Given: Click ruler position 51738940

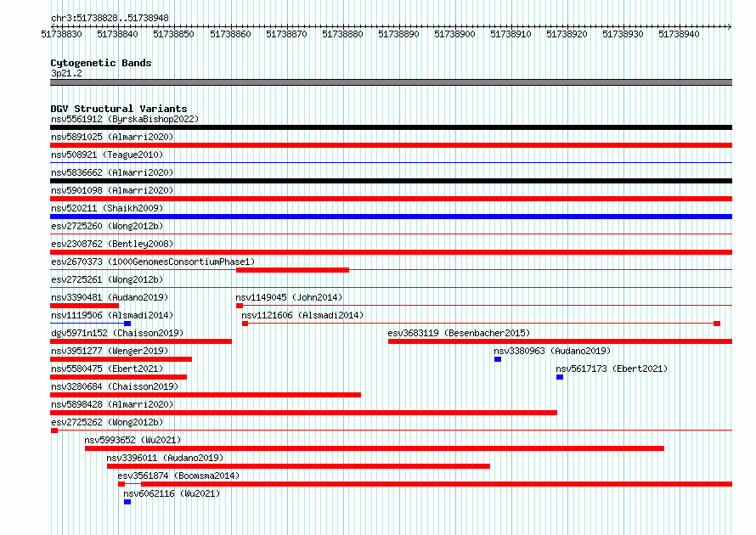Looking at the screenshot, I should (679, 34).
